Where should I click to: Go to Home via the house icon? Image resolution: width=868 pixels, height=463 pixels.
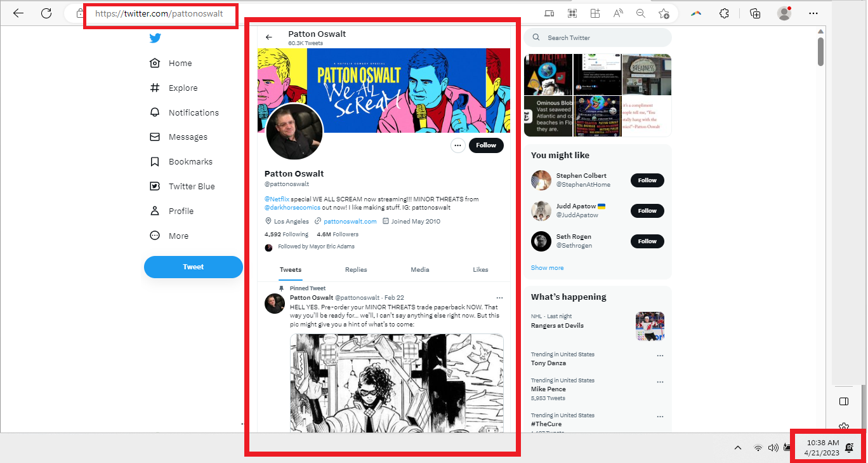coord(155,63)
